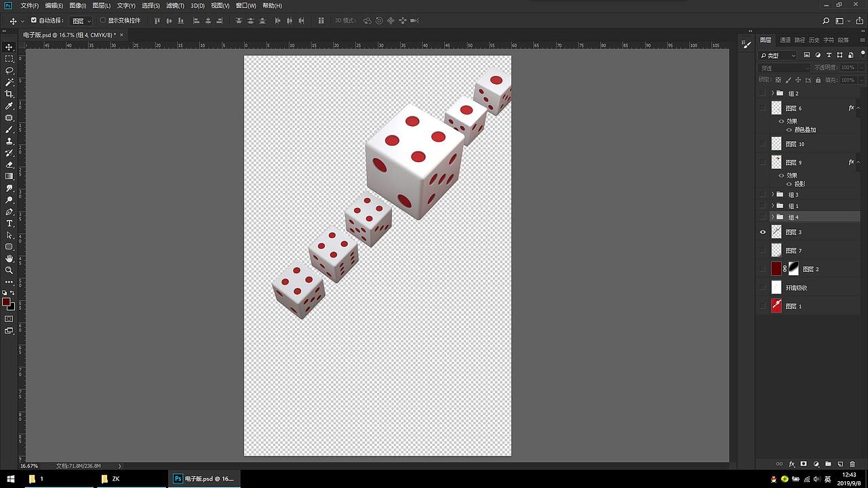Create a new group in the Layers panel
The image size is (868, 488).
click(828, 464)
